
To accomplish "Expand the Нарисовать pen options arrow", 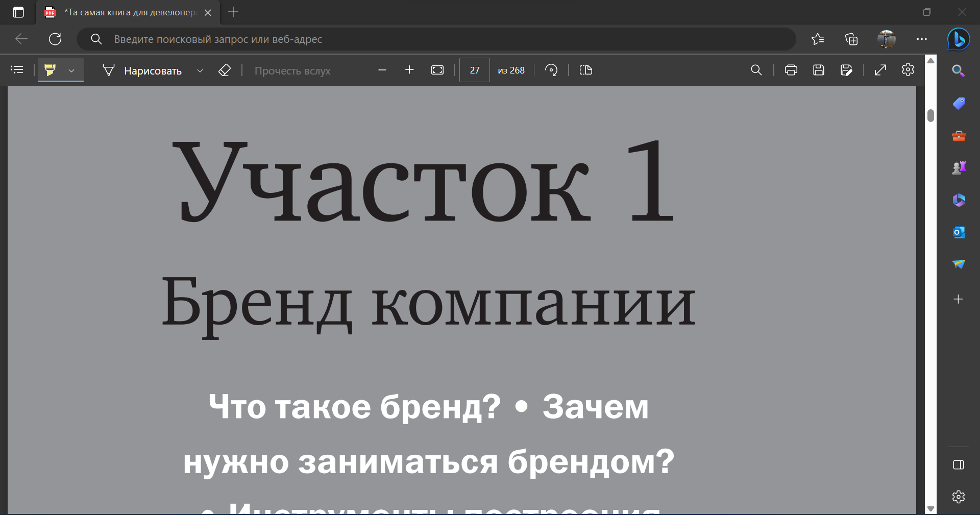I will (200, 70).
